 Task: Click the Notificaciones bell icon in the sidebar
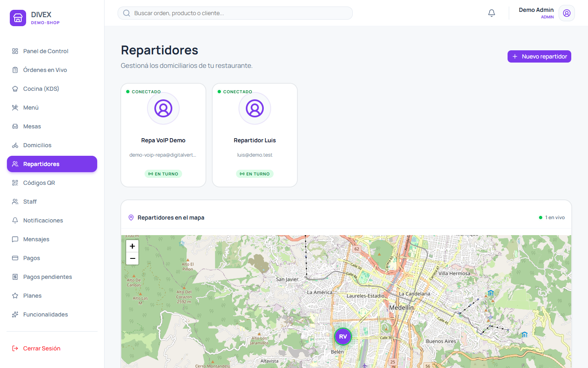click(x=15, y=220)
